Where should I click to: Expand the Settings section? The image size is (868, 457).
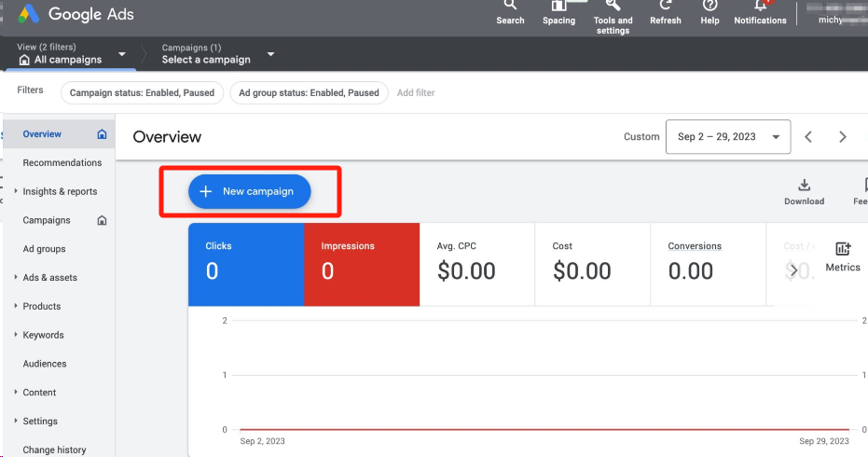[16, 421]
